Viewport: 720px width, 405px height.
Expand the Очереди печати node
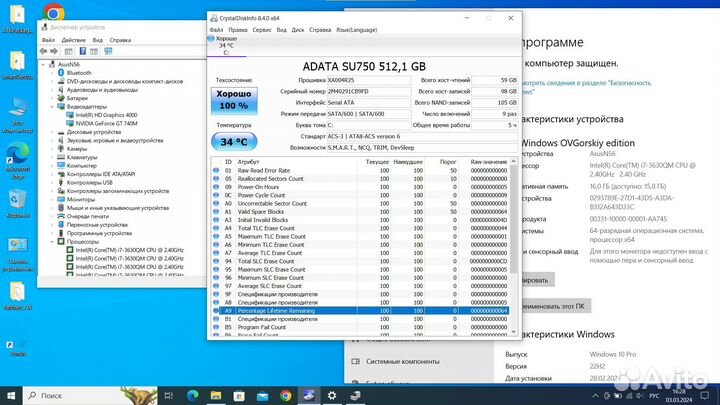53,216
